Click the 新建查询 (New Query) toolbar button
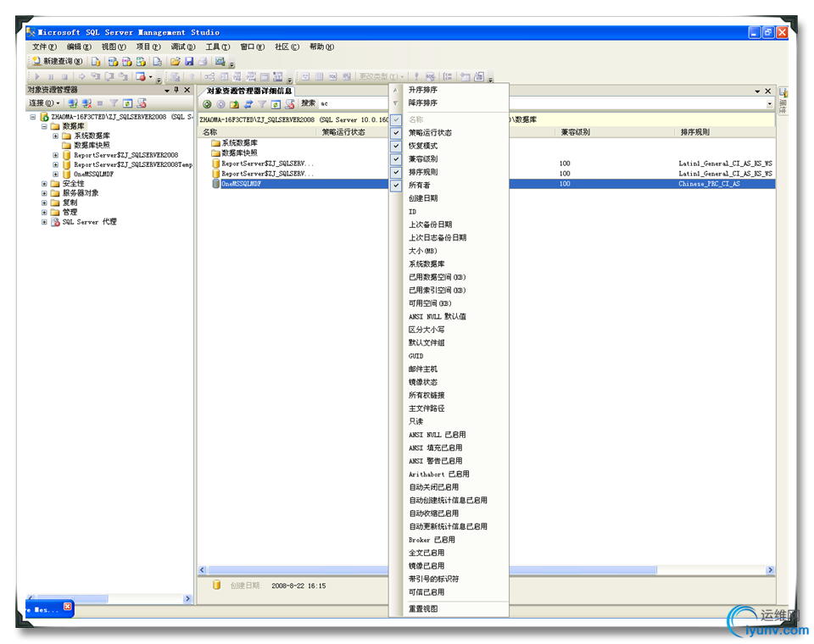 coord(57,61)
